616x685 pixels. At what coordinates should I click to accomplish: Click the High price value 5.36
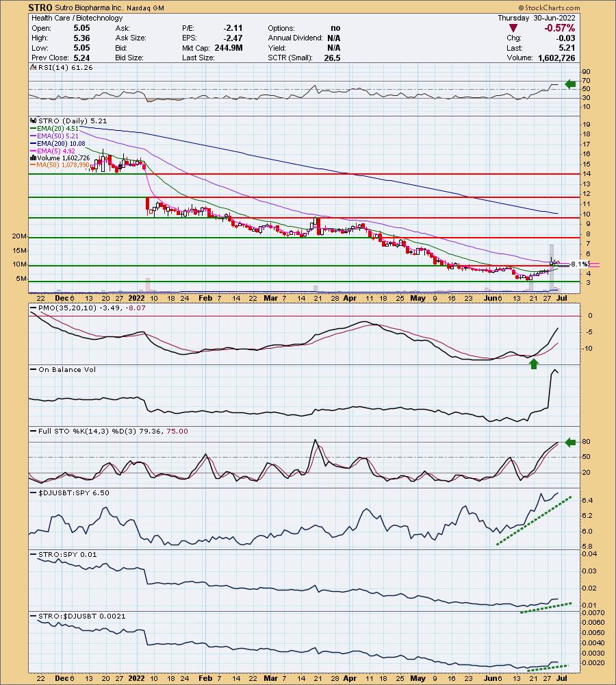coord(81,38)
